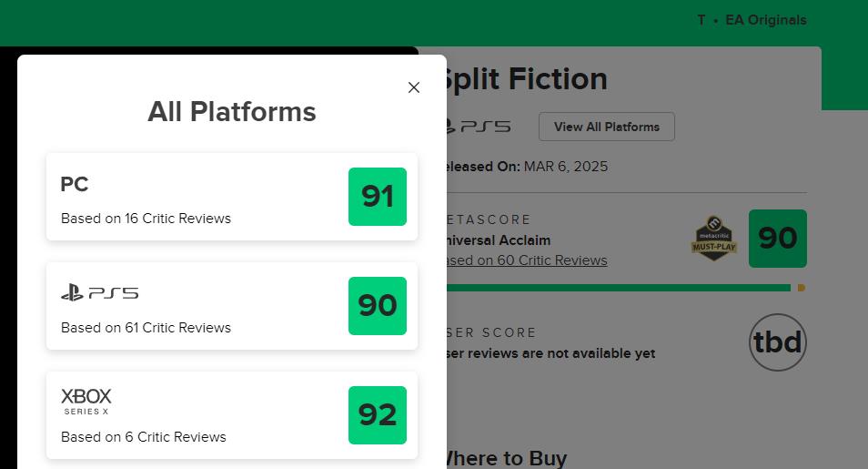
Task: Open the Based on 60 Critic Reviews link
Action: click(526, 260)
